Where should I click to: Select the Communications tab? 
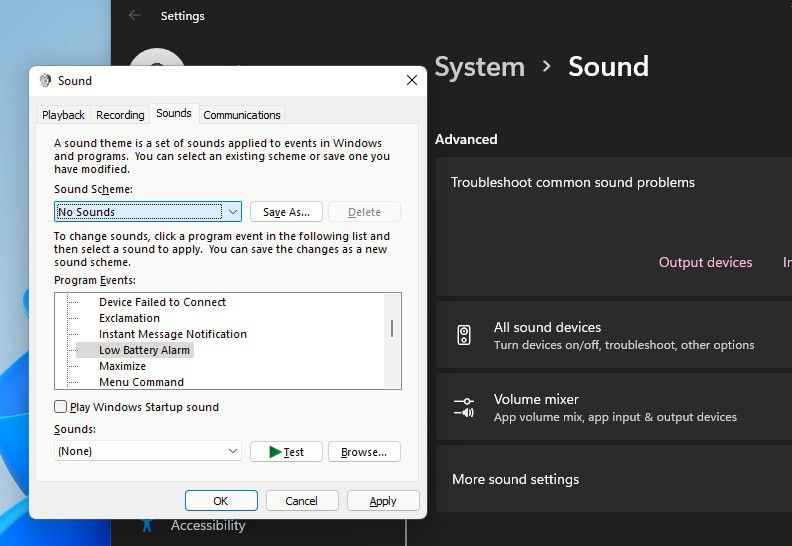click(242, 115)
